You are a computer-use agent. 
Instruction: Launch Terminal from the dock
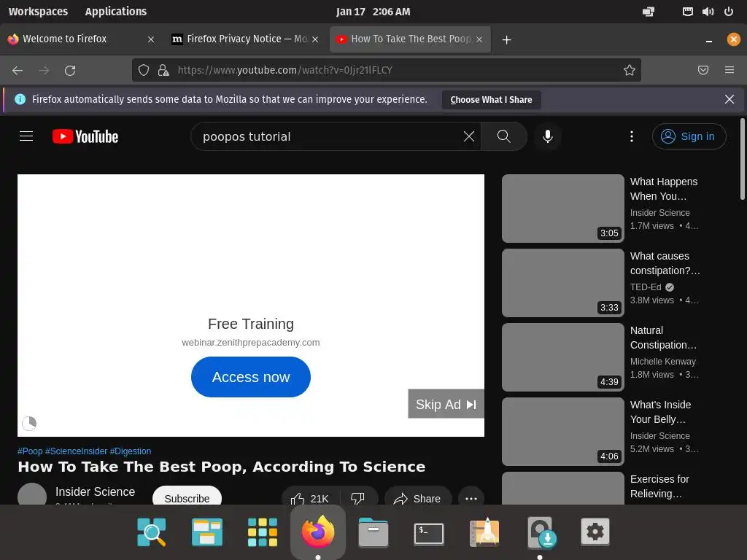429,532
